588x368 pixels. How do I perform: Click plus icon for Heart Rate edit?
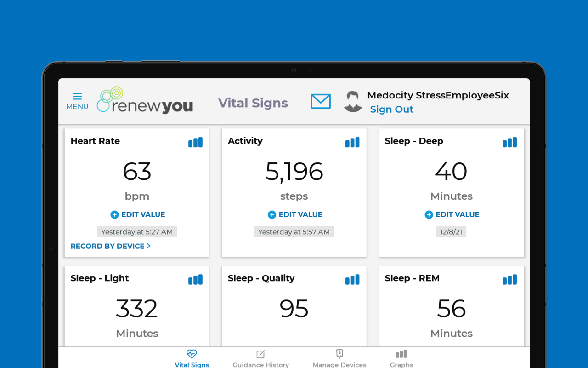pyautogui.click(x=114, y=214)
